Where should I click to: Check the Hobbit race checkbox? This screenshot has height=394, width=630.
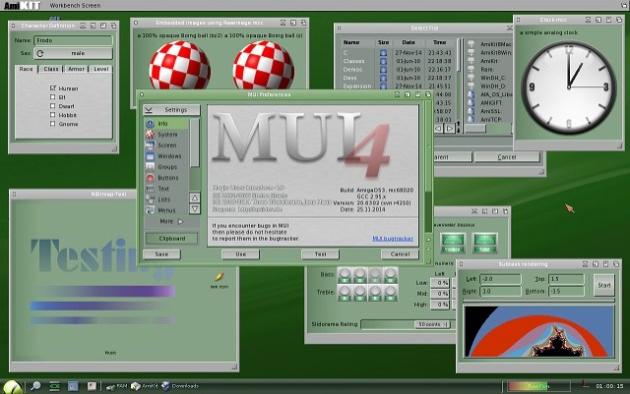[x=53, y=115]
